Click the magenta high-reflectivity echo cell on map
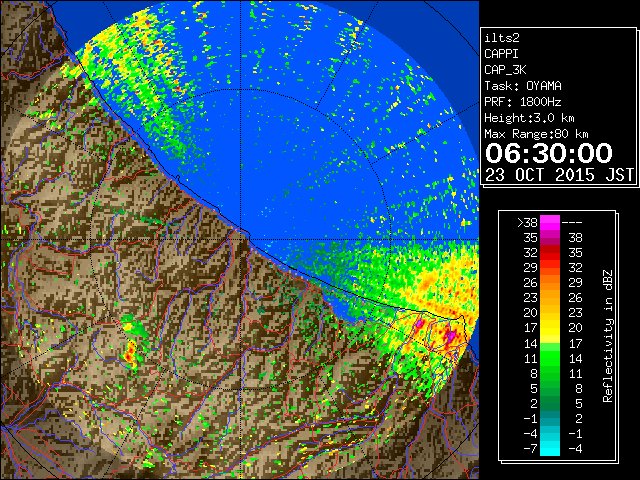The height and width of the screenshot is (480, 640). coord(451,336)
